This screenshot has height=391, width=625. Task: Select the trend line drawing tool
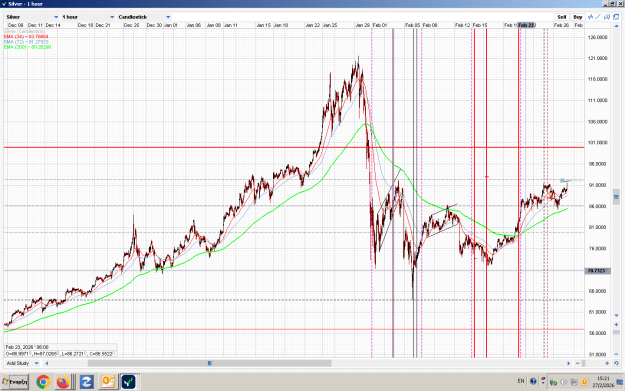tap(598, 17)
